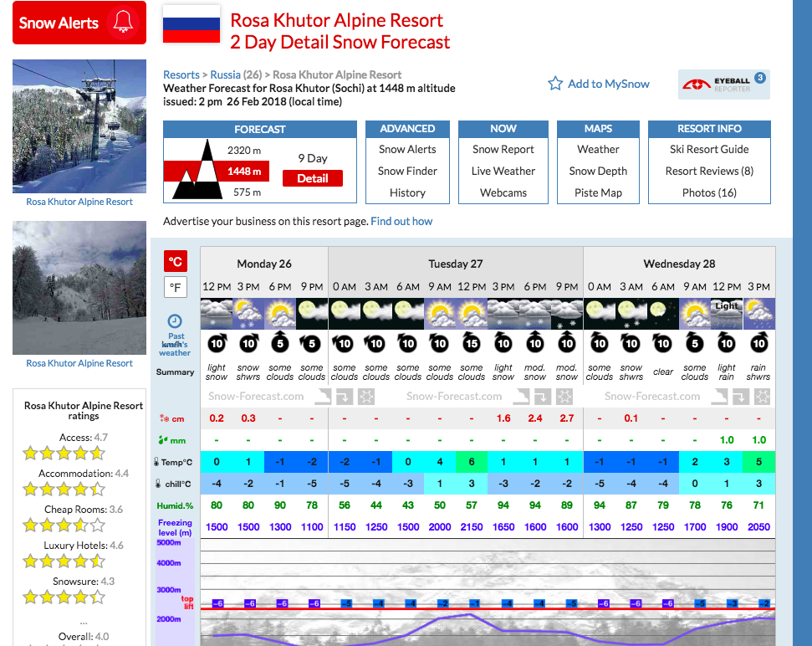This screenshot has height=646, width=812.
Task: Open Snow Finder under Advanced
Action: click(x=407, y=171)
